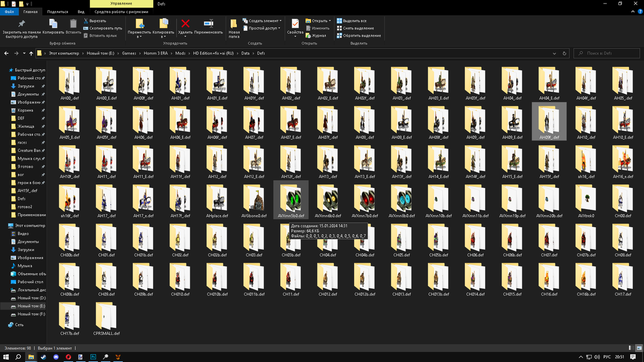Open the File (Файл) tab
Image resolution: width=644 pixels, height=362 pixels.
(x=9, y=11)
